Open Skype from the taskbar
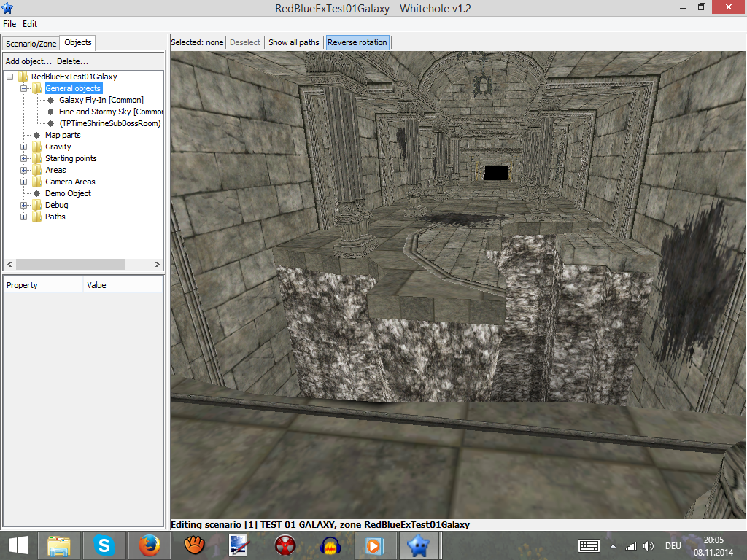This screenshot has height=560, width=747. 104,545
